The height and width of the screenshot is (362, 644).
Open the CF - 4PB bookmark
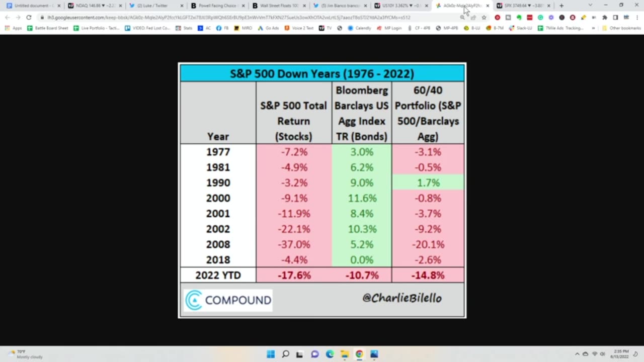click(419, 28)
